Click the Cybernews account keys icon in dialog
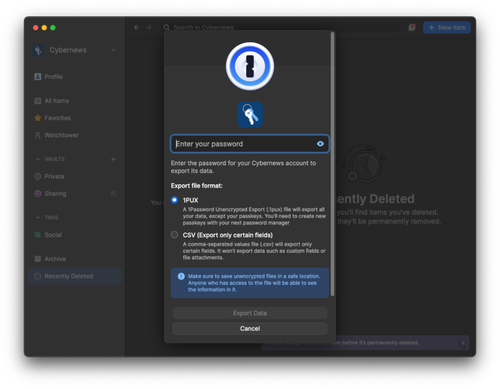 point(250,114)
